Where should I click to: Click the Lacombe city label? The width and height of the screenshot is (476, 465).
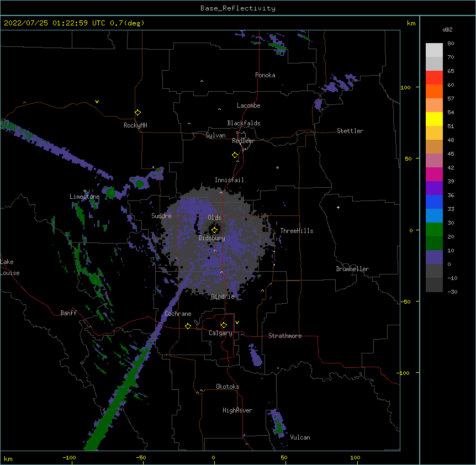[x=248, y=105]
